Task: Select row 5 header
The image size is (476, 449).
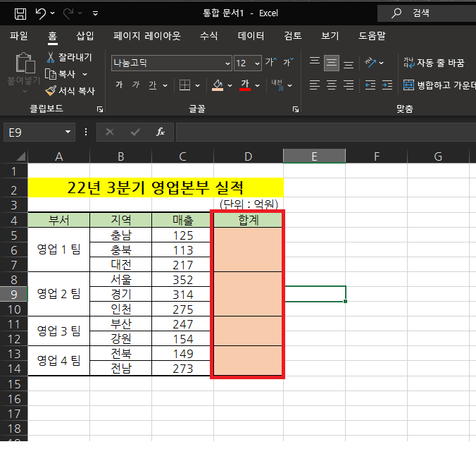Action: click(14, 235)
